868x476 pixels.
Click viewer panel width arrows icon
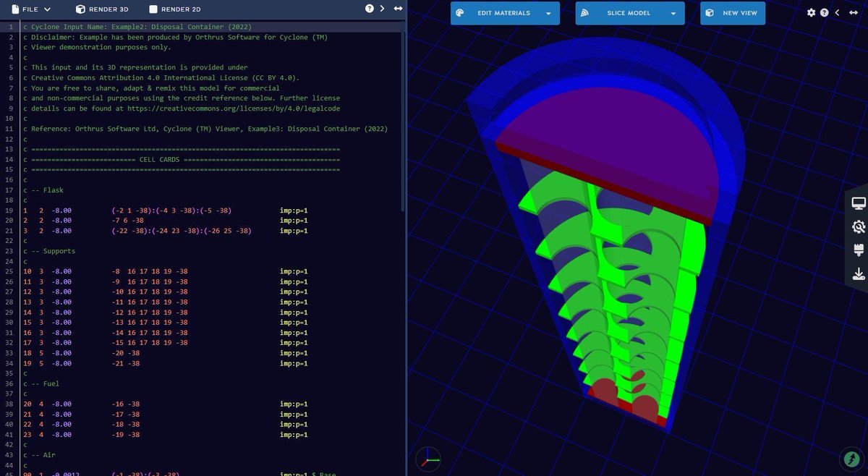click(x=854, y=13)
